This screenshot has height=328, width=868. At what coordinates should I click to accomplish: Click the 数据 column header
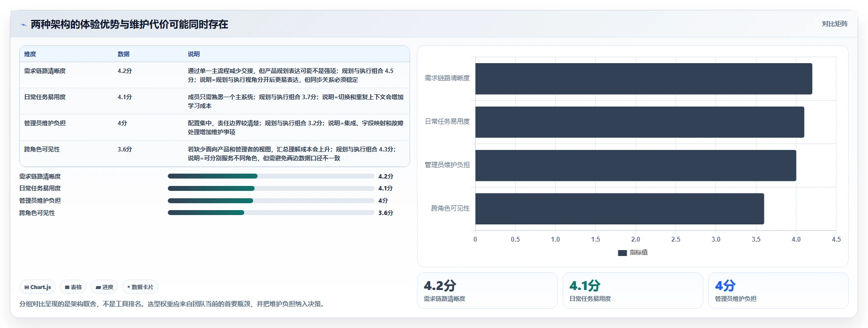click(123, 54)
